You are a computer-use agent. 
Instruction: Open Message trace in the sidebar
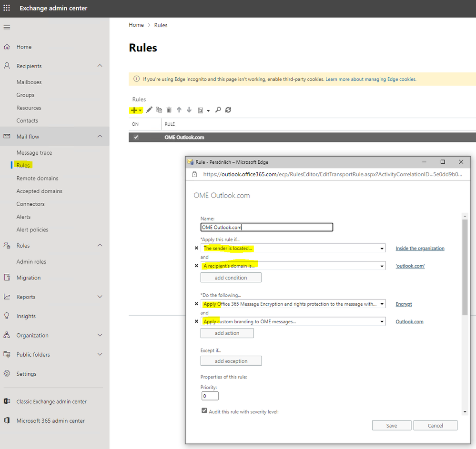point(34,152)
